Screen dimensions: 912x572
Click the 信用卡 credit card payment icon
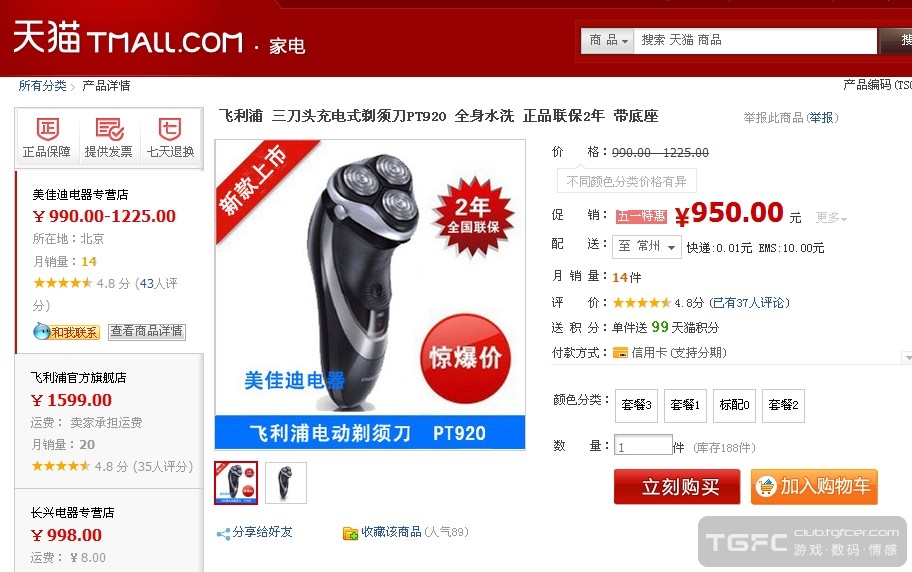point(620,353)
